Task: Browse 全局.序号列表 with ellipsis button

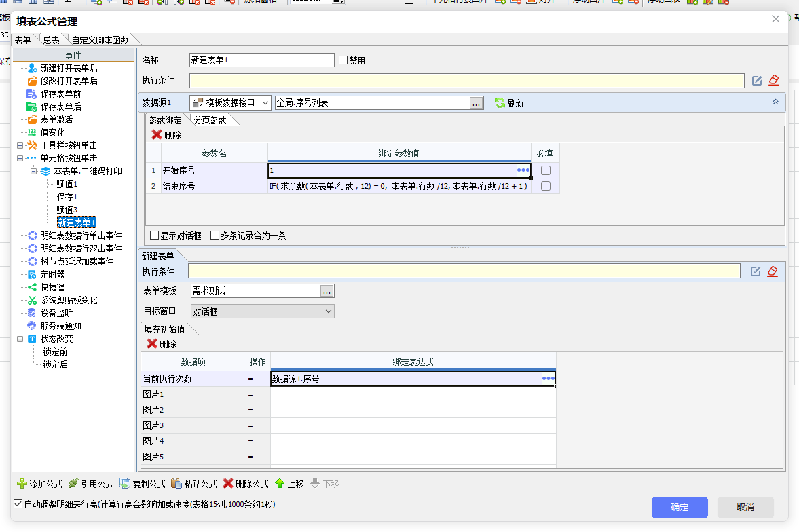Action: pos(476,103)
